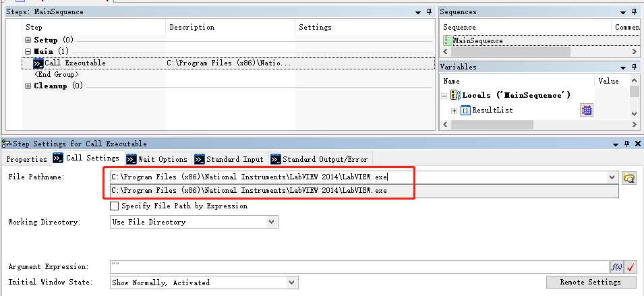Image resolution: width=644 pixels, height=296 pixels.
Task: Select the Call Executable step row
Action: [228, 63]
